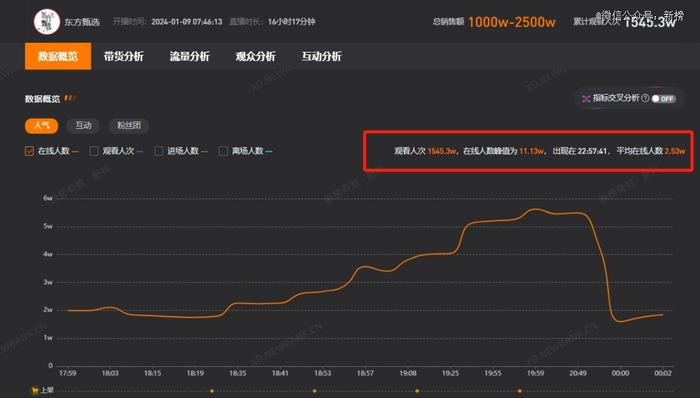The height and width of the screenshot is (398, 700).
Task: Select the 粉丝团 metric pill
Action: 129,125
